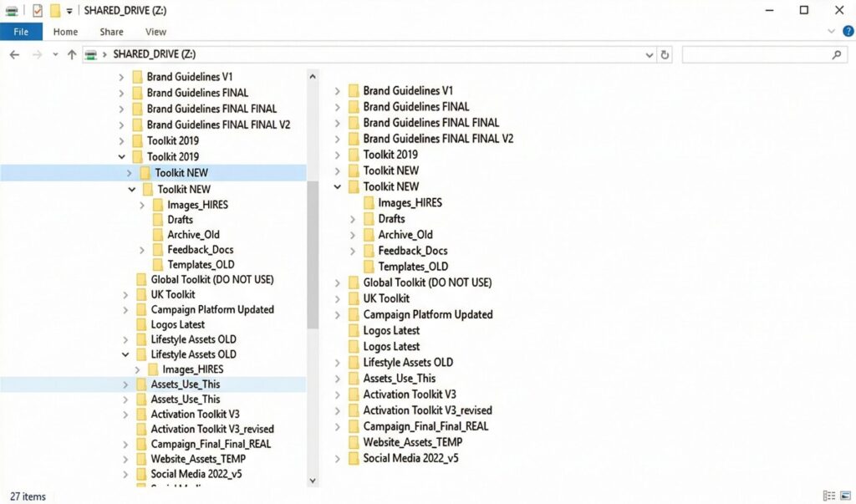856x504 pixels.
Task: Click the navigation pane scroll down arrow
Action: [x=313, y=481]
